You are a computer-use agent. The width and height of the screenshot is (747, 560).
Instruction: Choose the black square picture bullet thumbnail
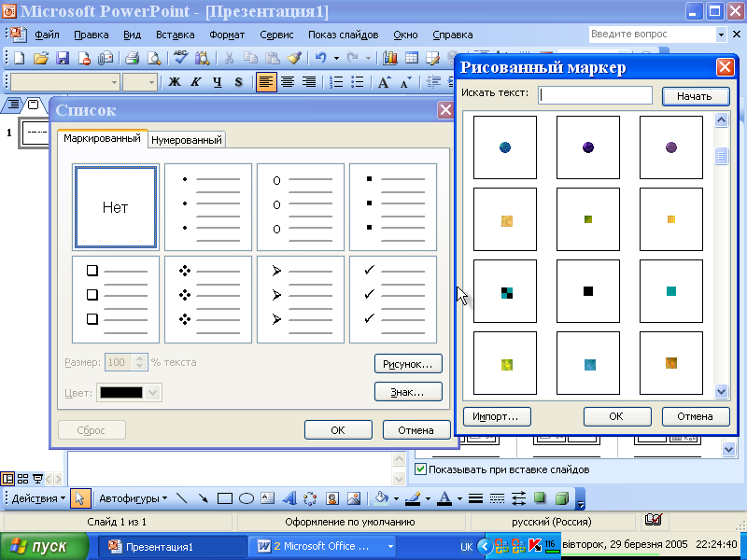click(x=588, y=291)
